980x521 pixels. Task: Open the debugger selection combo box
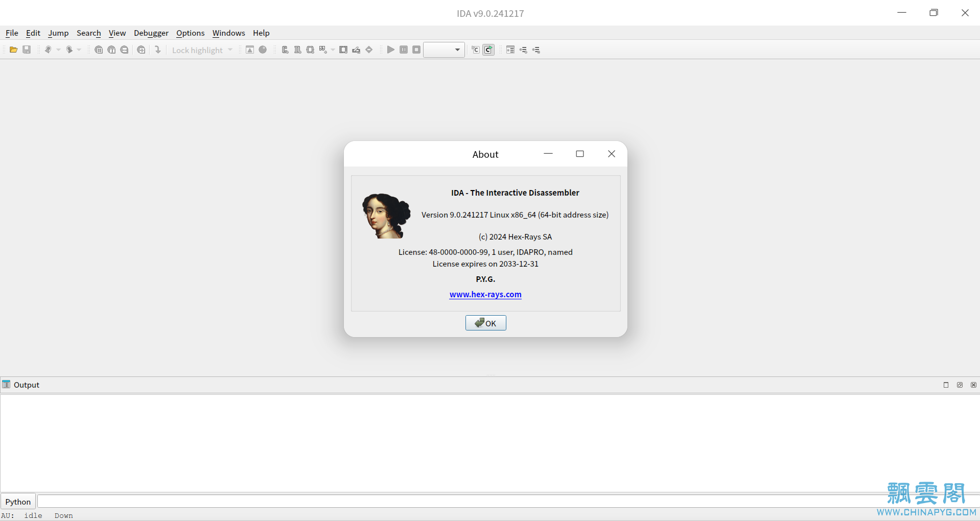tap(444, 50)
